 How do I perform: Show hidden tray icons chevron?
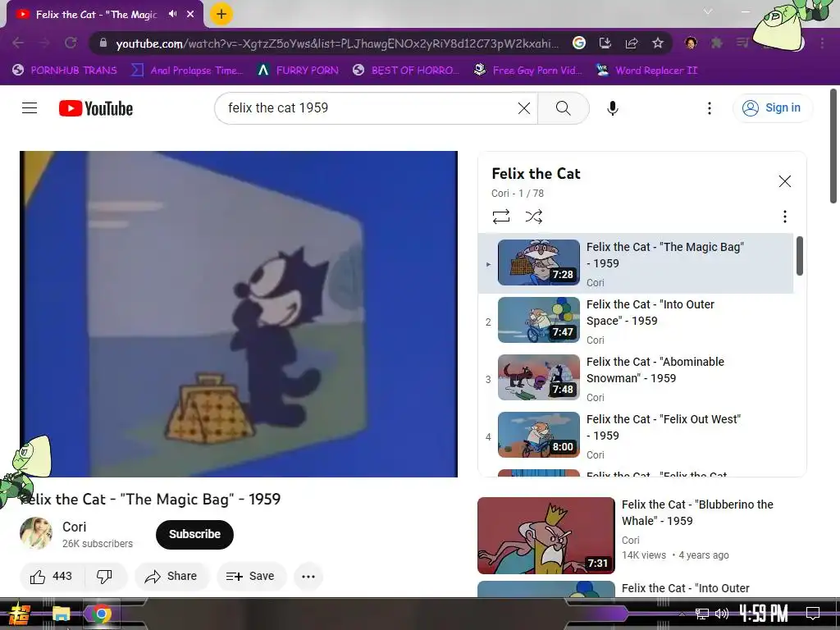pyautogui.click(x=682, y=614)
